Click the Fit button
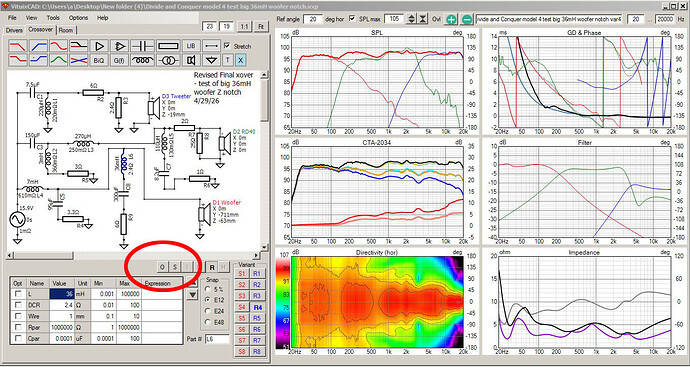The width and height of the screenshot is (690, 367). click(x=261, y=27)
